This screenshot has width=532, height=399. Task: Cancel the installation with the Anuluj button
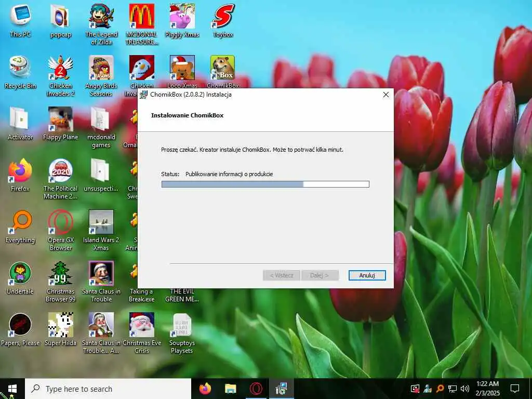coord(367,275)
